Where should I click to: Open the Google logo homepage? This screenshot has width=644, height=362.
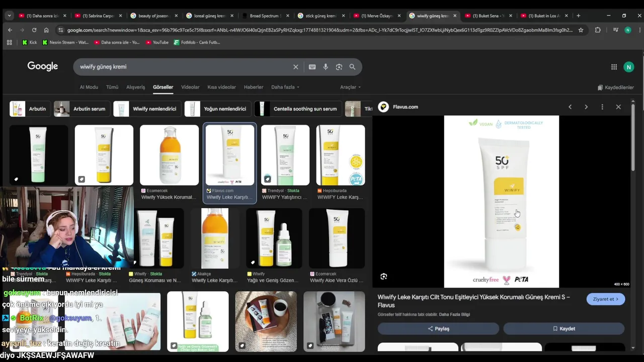point(43,66)
